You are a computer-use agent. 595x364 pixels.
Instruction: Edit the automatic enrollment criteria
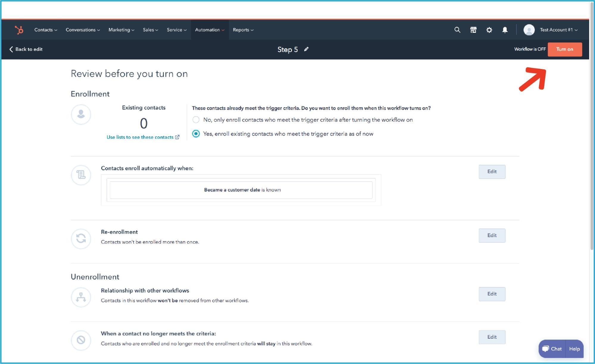tap(492, 172)
